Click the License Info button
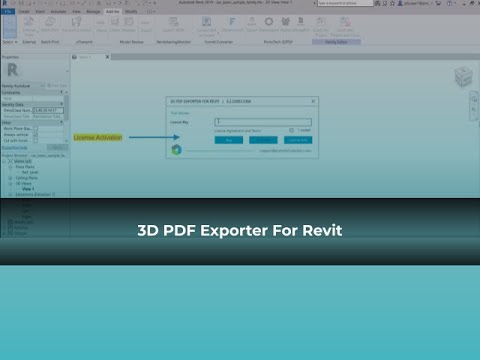The image size is (480, 360). pos(298,140)
